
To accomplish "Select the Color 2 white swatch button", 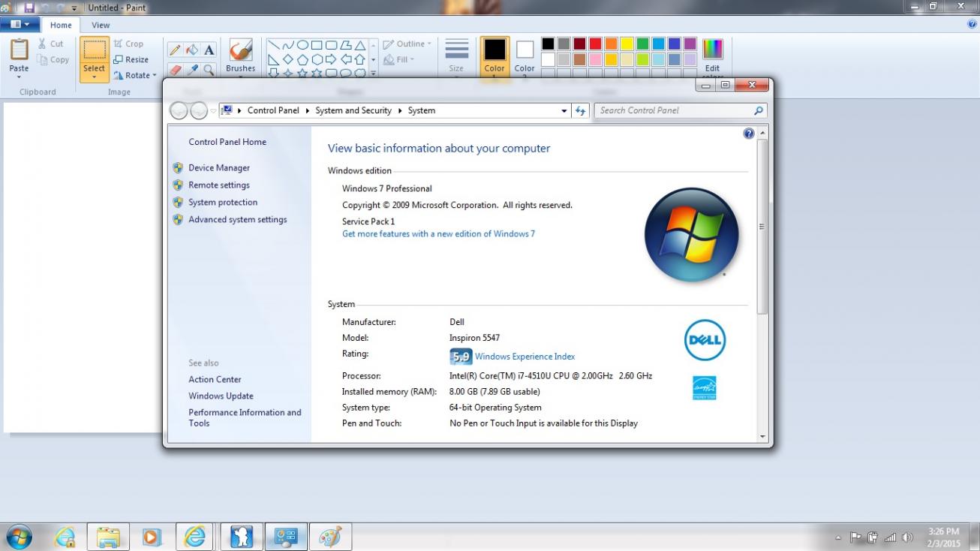I will click(x=525, y=56).
